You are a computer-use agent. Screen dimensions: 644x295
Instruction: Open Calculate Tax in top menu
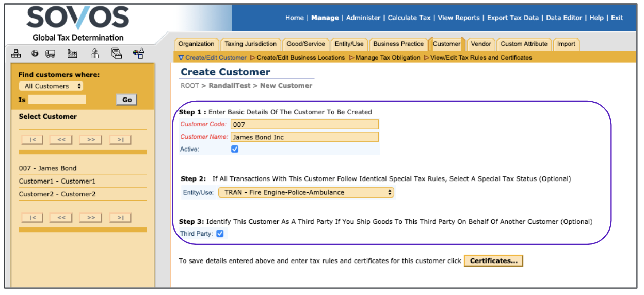click(409, 18)
